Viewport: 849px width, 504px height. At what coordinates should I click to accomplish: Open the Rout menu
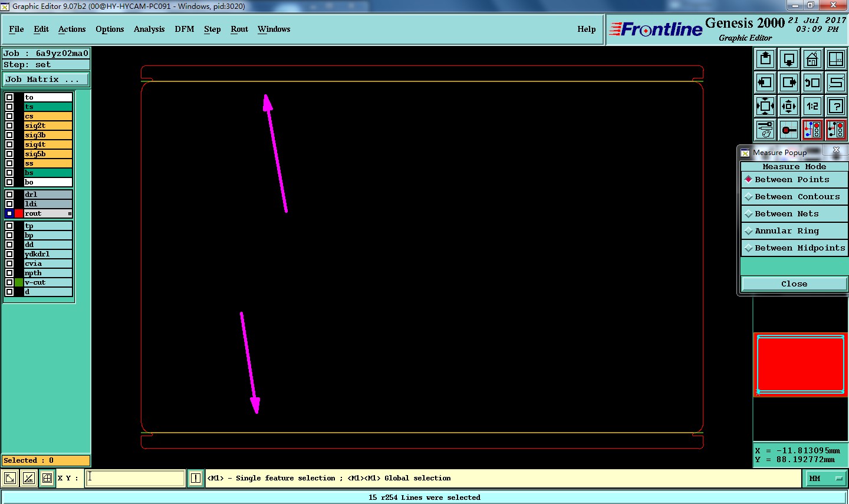pos(239,29)
